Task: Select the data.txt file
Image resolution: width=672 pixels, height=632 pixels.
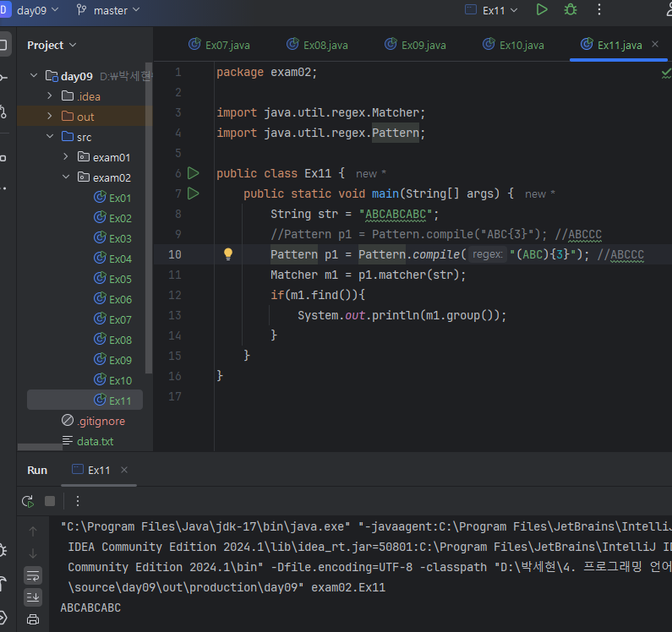Action: point(88,441)
